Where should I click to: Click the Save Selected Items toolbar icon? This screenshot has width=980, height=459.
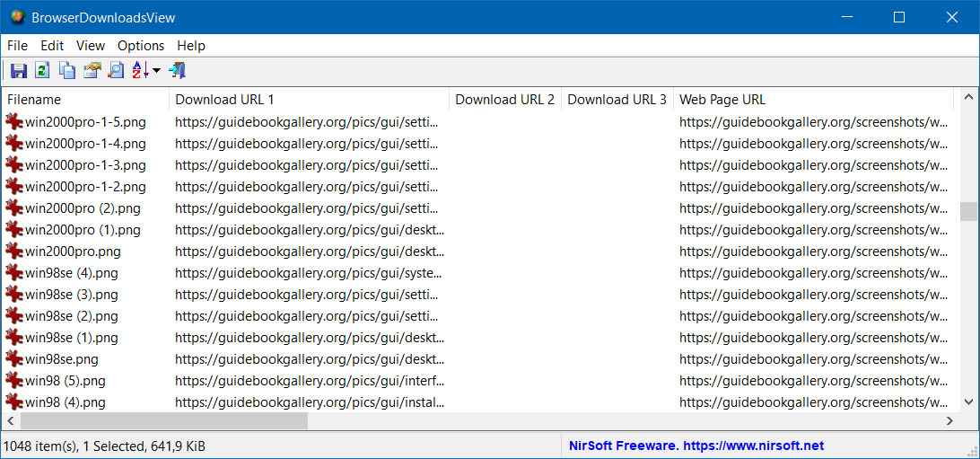[19, 70]
